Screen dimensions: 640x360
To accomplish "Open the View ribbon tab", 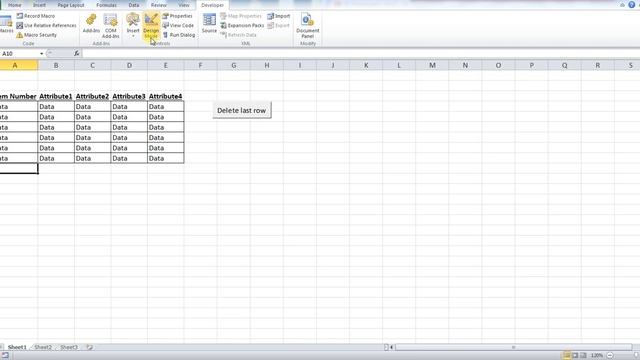I will [x=184, y=5].
